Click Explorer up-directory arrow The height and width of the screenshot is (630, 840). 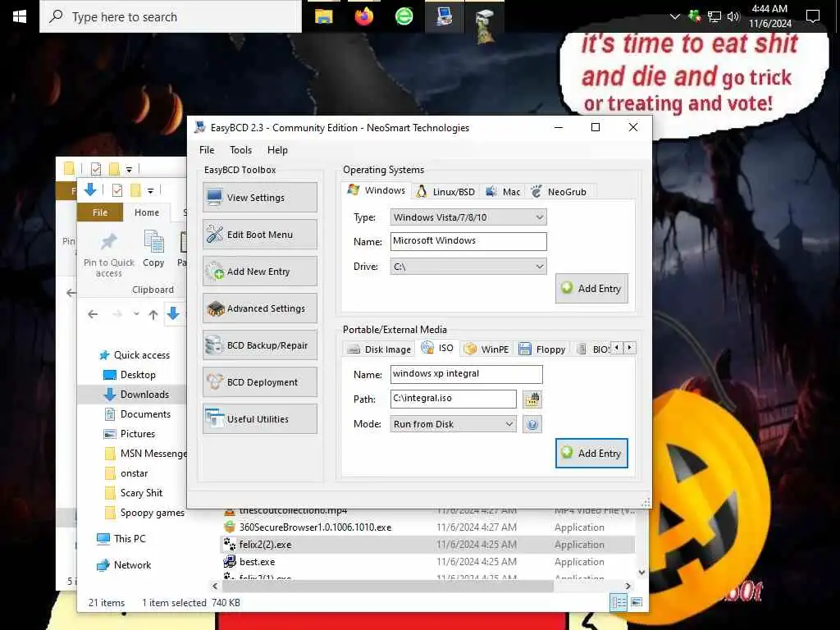click(153, 314)
